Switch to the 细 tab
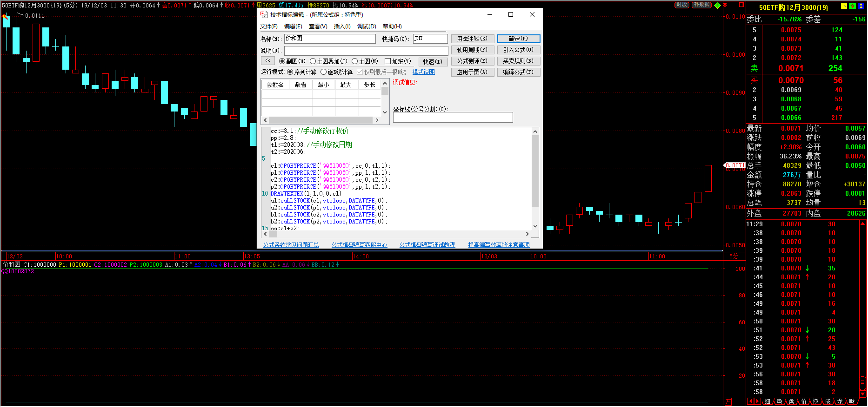The height and width of the screenshot is (407, 868). point(767,401)
